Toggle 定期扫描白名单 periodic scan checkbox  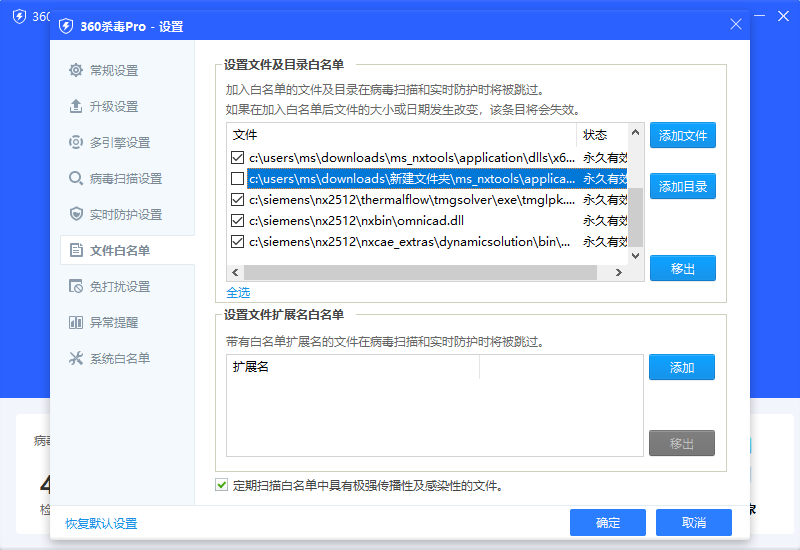(x=221, y=485)
